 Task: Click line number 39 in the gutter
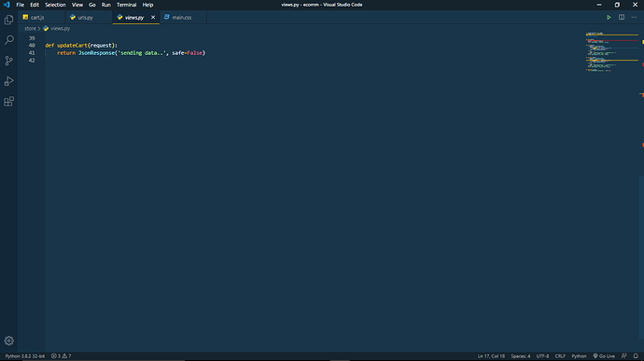click(32, 38)
